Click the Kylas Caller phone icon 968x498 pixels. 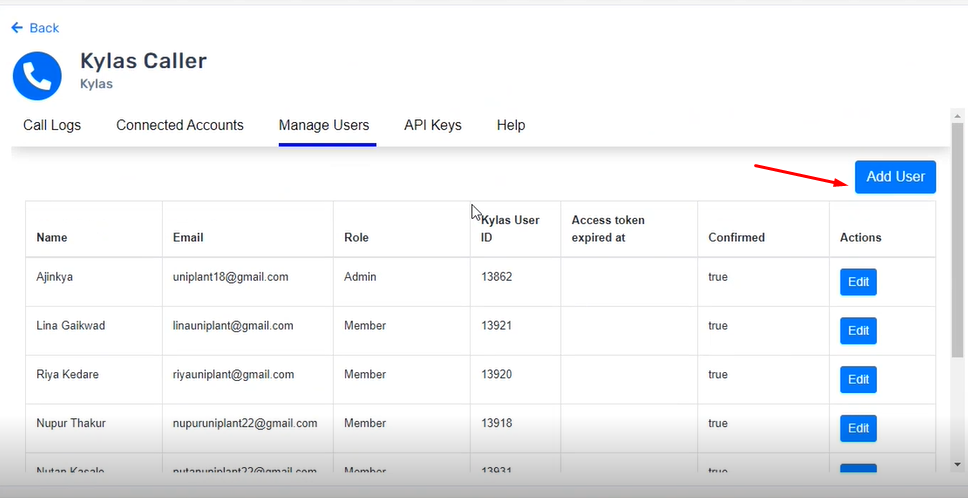point(37,76)
